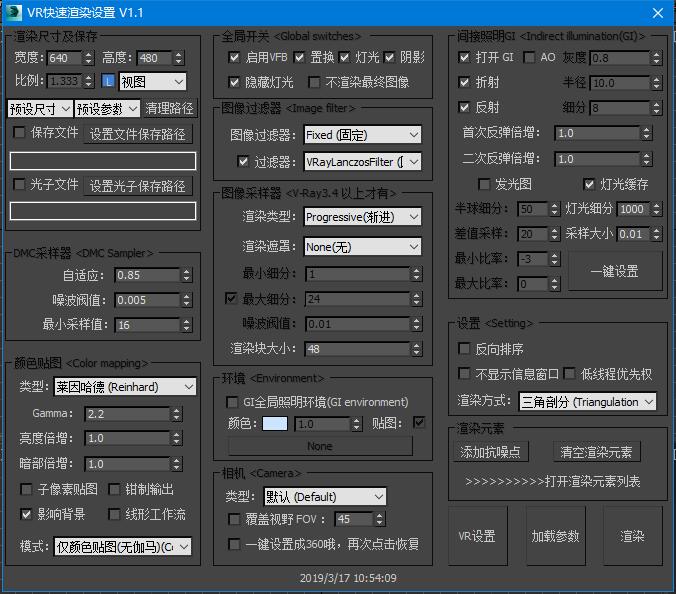Viewport: 676px width, 594px height.
Task: Open camera 类型 Default dropdown
Action: click(x=325, y=497)
